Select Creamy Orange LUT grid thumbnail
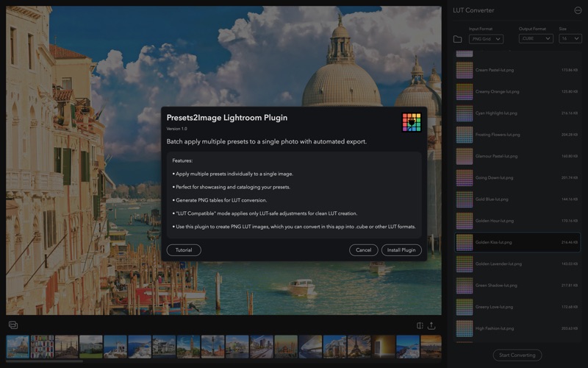Viewport: 588px width, 368px height. 465,91
